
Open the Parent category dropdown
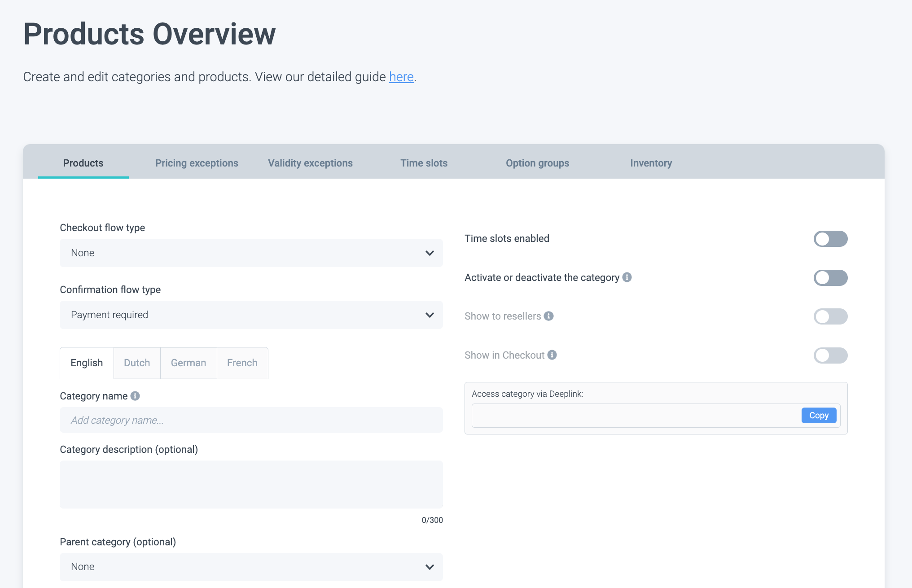(251, 567)
